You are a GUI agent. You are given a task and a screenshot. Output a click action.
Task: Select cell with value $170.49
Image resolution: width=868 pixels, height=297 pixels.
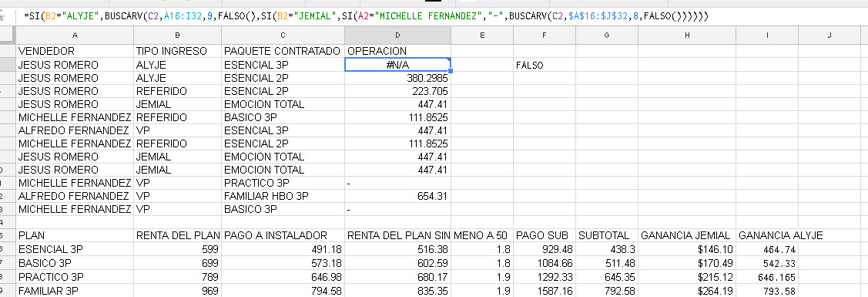687,262
